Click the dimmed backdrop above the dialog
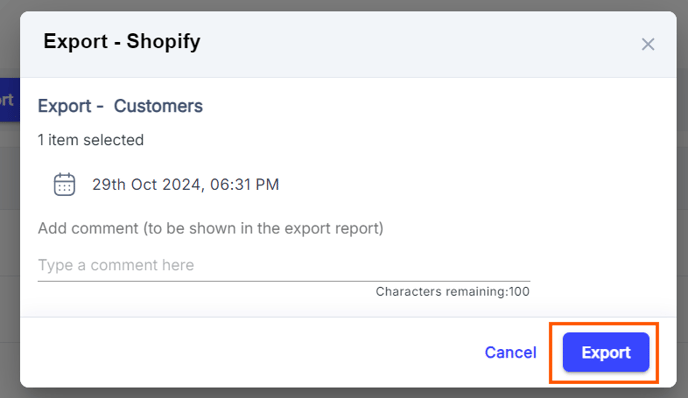This screenshot has width=688, height=398. 344,5
